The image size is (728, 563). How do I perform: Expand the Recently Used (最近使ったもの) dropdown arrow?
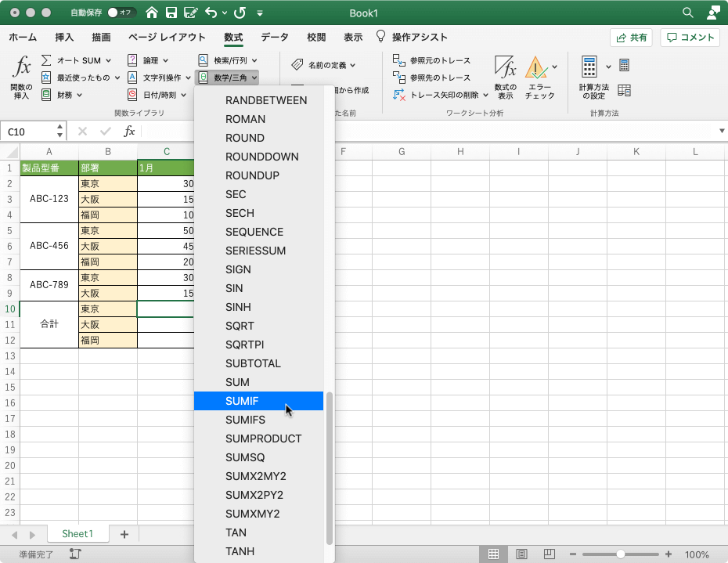coord(117,78)
